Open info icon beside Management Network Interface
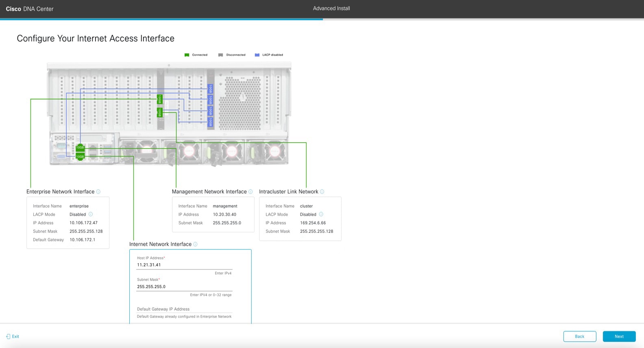This screenshot has height=348, width=644. coord(250,192)
